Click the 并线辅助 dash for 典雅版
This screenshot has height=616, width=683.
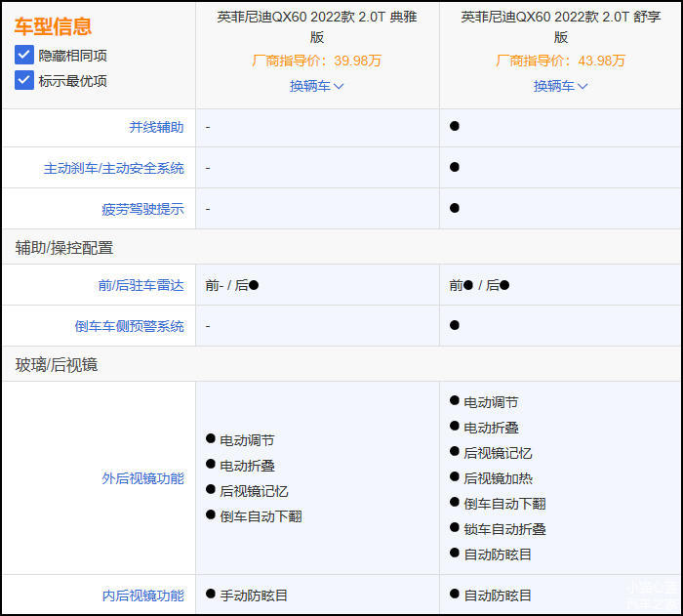pos(208,127)
